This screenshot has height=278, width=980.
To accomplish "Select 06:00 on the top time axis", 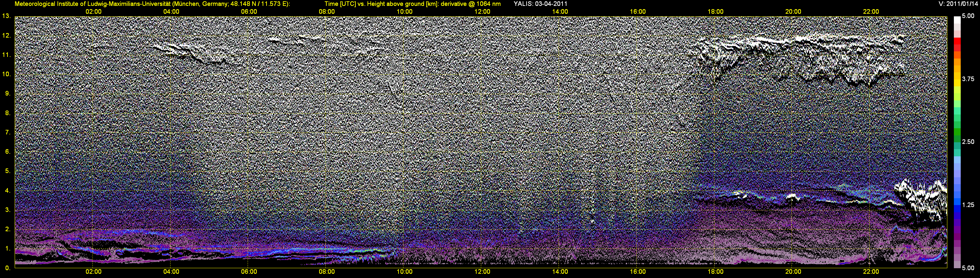I will pos(249,12).
